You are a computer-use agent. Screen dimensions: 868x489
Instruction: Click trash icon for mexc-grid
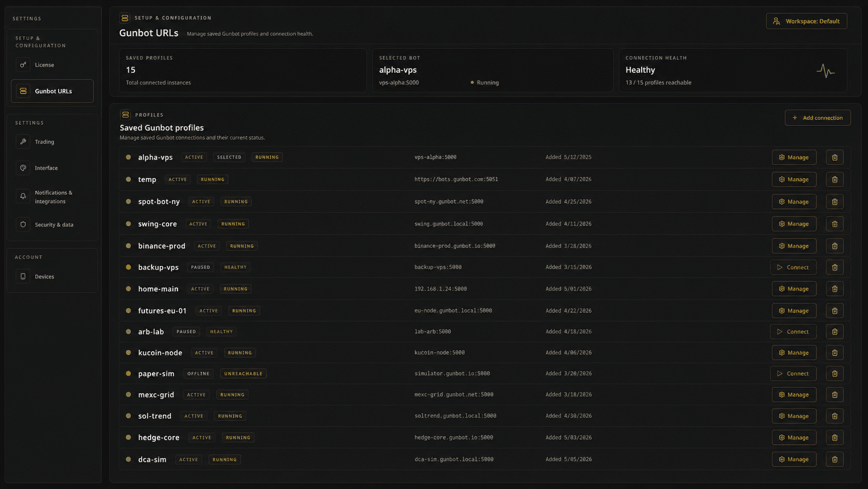pyautogui.click(x=834, y=395)
